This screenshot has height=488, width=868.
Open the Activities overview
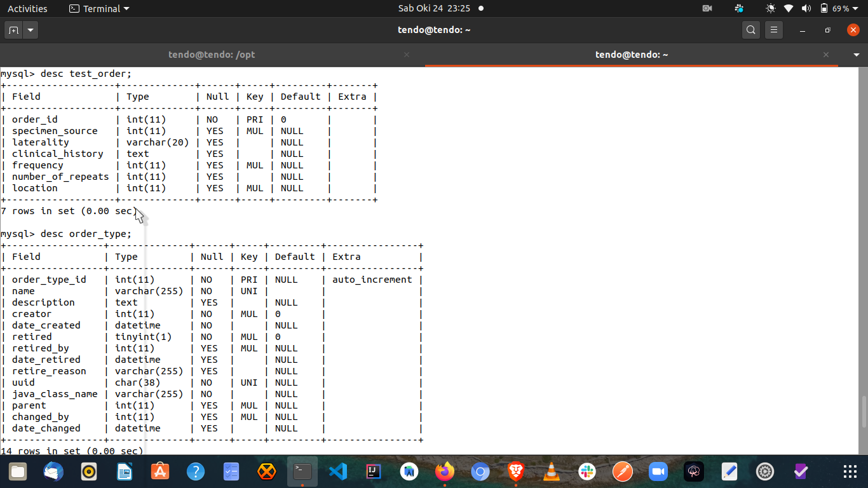click(x=27, y=8)
